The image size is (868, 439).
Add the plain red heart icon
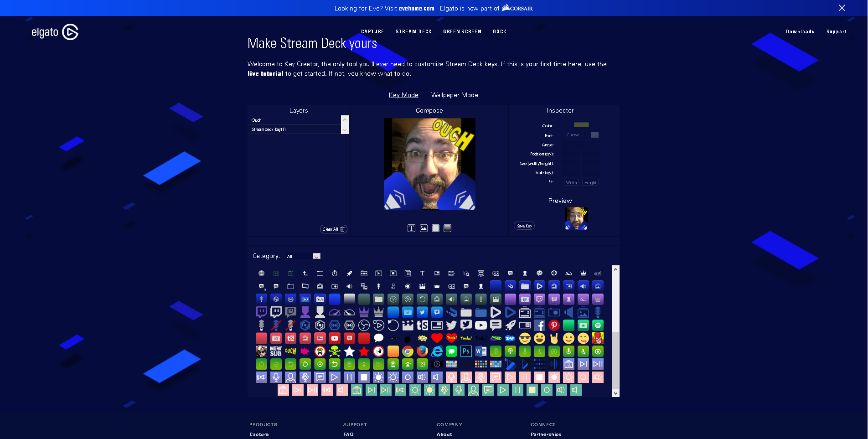[x=437, y=338]
